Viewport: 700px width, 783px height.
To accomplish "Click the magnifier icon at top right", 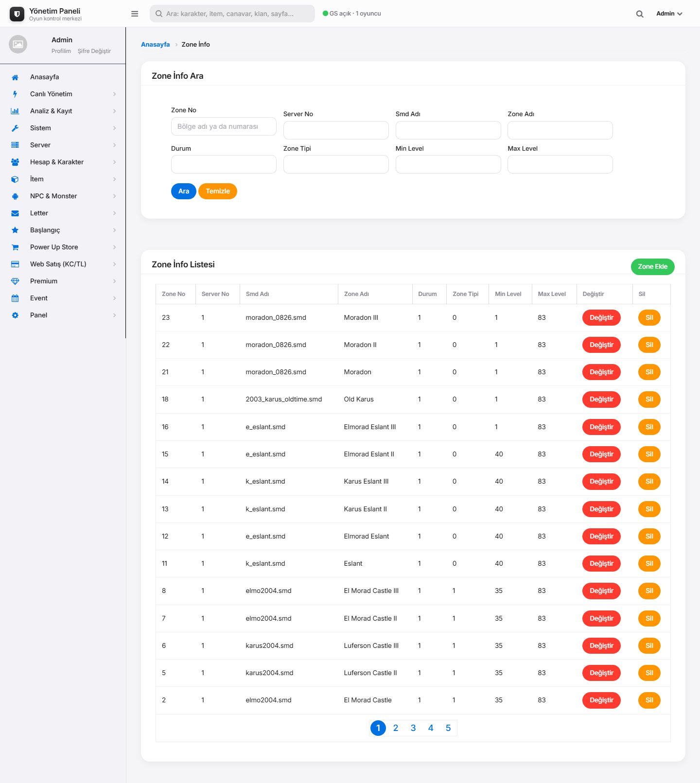I will (640, 14).
